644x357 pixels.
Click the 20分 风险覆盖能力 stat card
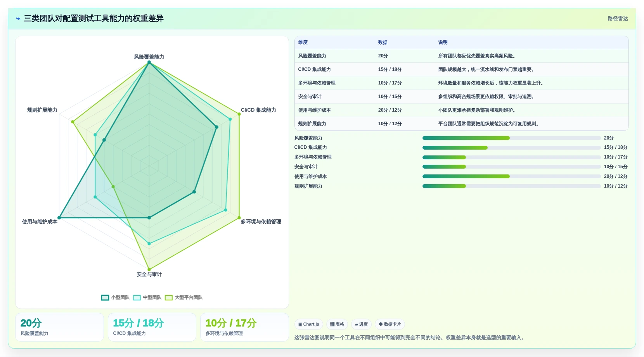point(59,327)
